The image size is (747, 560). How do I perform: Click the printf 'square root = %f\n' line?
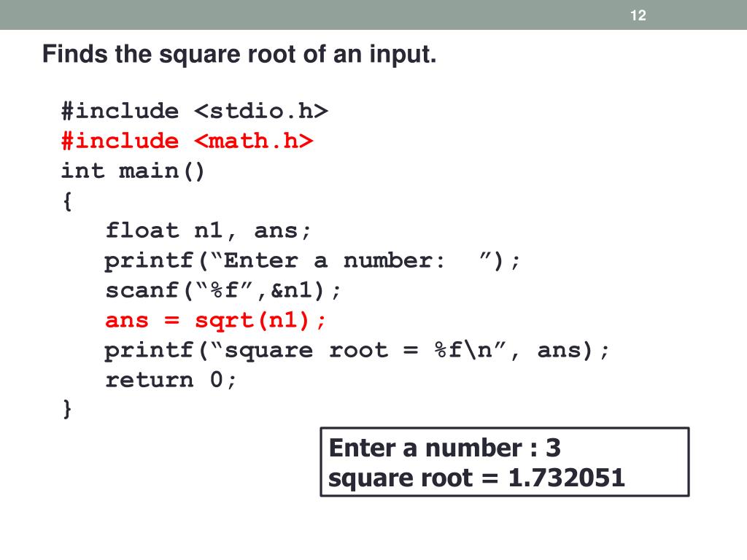pos(357,351)
